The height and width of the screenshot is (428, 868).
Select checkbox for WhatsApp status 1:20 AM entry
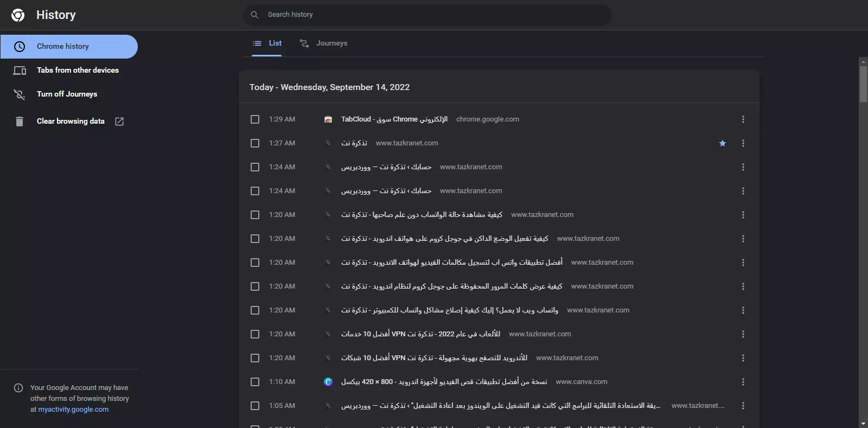point(255,215)
